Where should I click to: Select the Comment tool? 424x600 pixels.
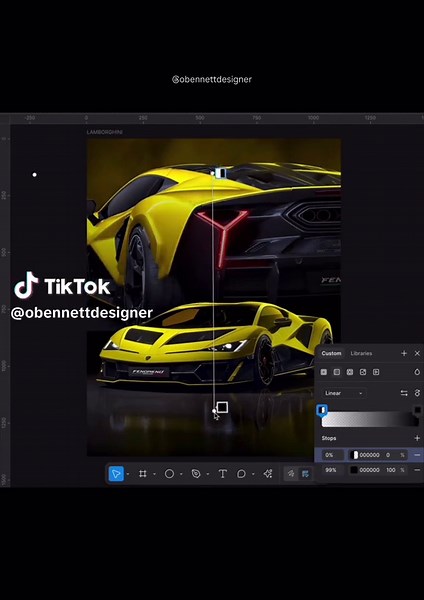pyautogui.click(x=241, y=474)
